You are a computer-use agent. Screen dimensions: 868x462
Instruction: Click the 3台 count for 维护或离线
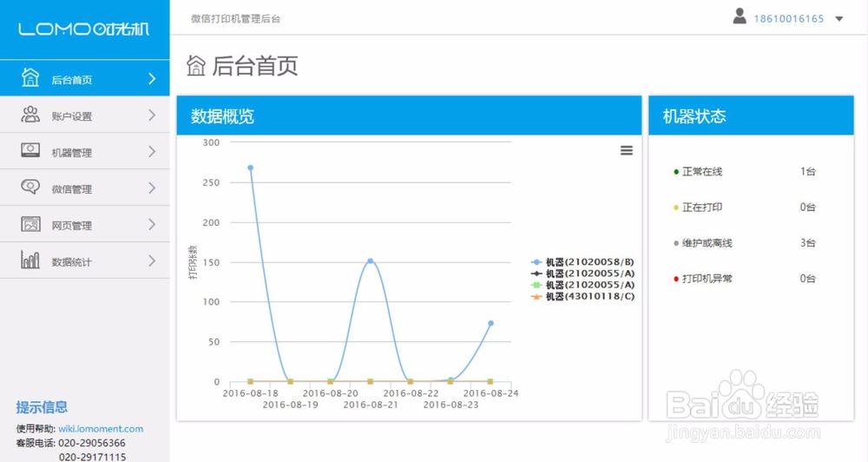pyautogui.click(x=807, y=243)
